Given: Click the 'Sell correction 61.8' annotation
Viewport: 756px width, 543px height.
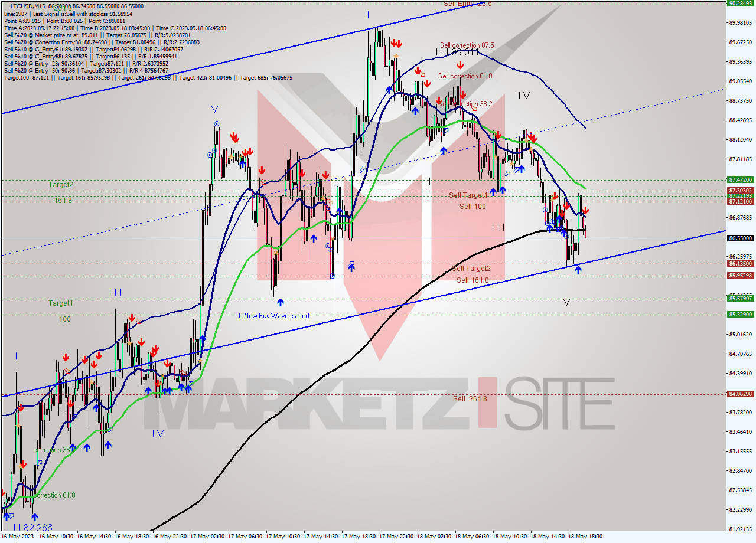Looking at the screenshot, I should click(x=465, y=76).
